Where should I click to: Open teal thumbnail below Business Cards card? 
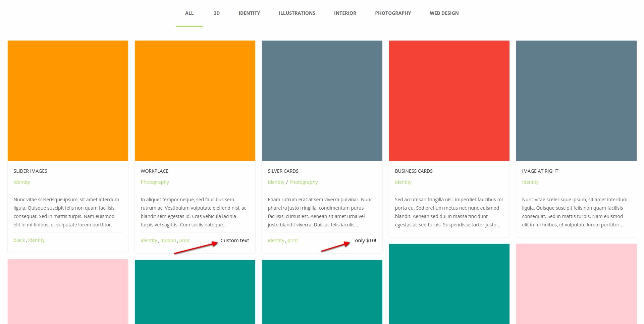click(x=449, y=284)
